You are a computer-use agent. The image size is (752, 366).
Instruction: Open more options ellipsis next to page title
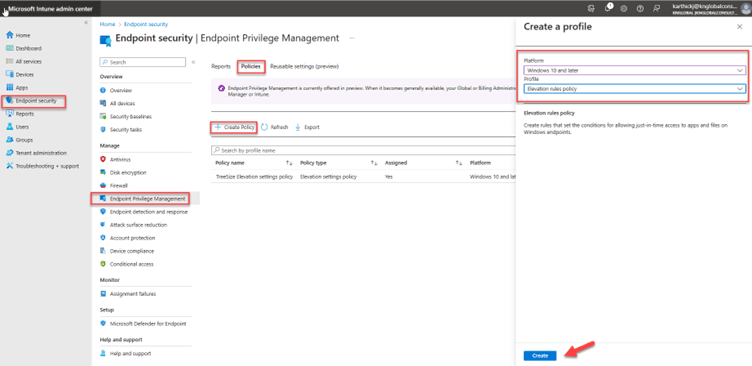pos(352,38)
